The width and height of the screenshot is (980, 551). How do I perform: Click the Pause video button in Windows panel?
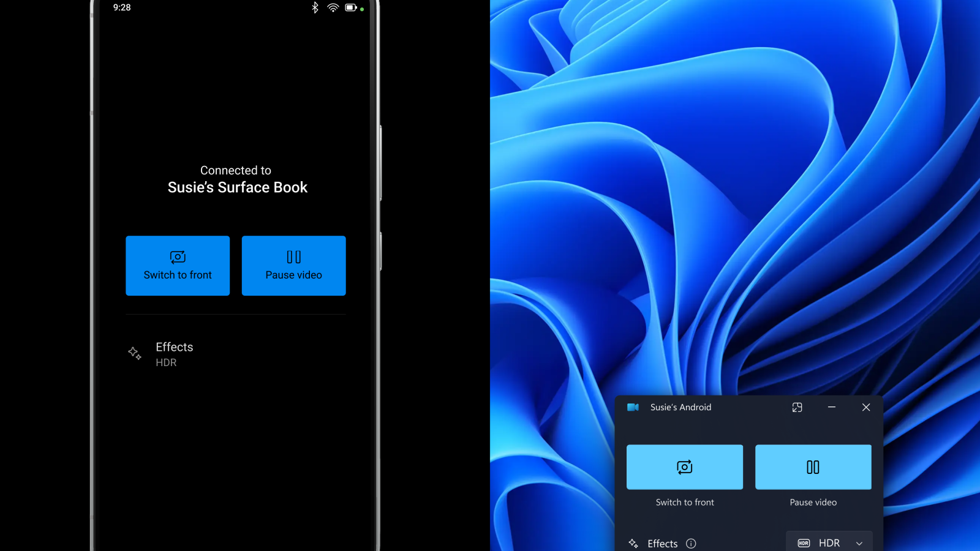point(813,467)
